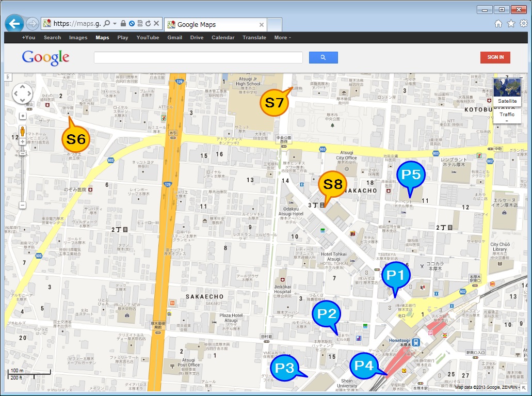Open +You in the Google bar
532x396 pixels.
(28, 38)
